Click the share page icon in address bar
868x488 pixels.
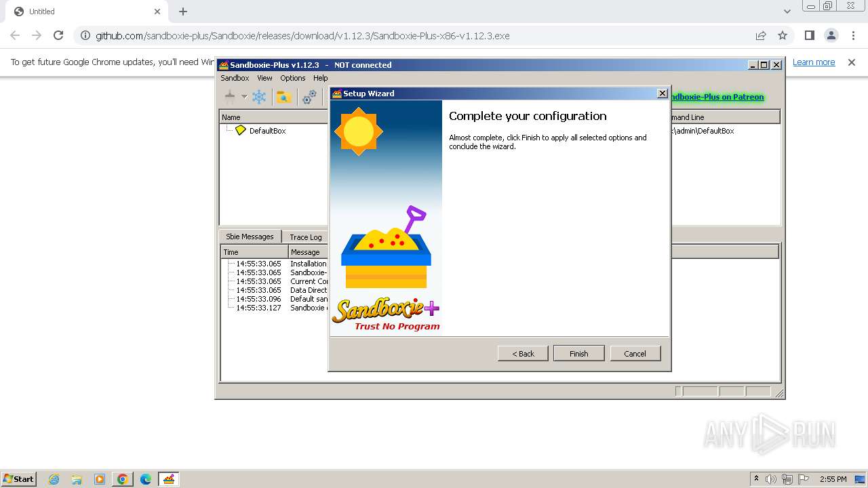pyautogui.click(x=761, y=35)
